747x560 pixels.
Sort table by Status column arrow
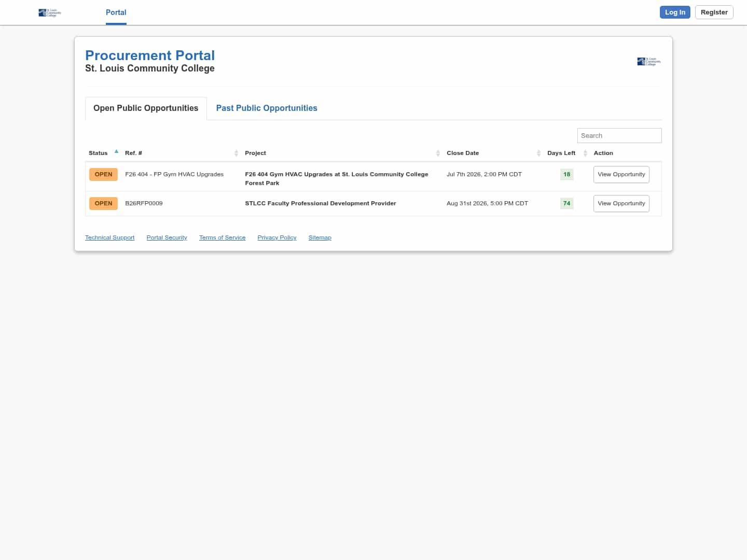click(116, 152)
